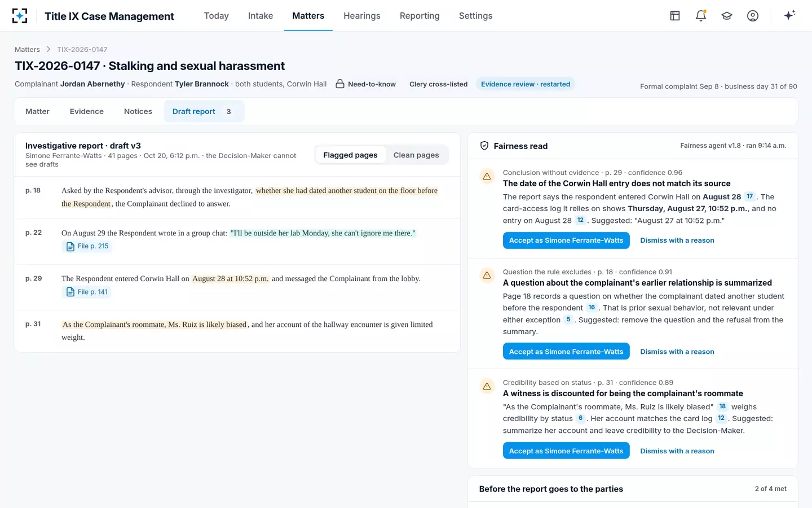812x508 pixels.
Task: Open the AI sparkle assistant icon
Action: (x=789, y=15)
